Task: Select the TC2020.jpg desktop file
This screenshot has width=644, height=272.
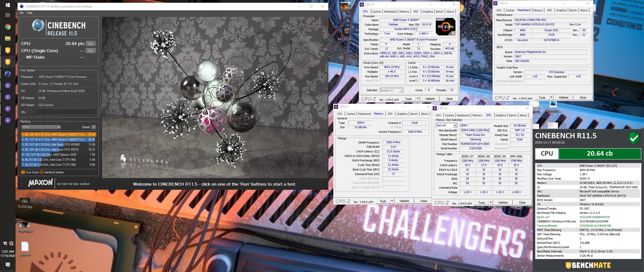Action: [x=25, y=203]
